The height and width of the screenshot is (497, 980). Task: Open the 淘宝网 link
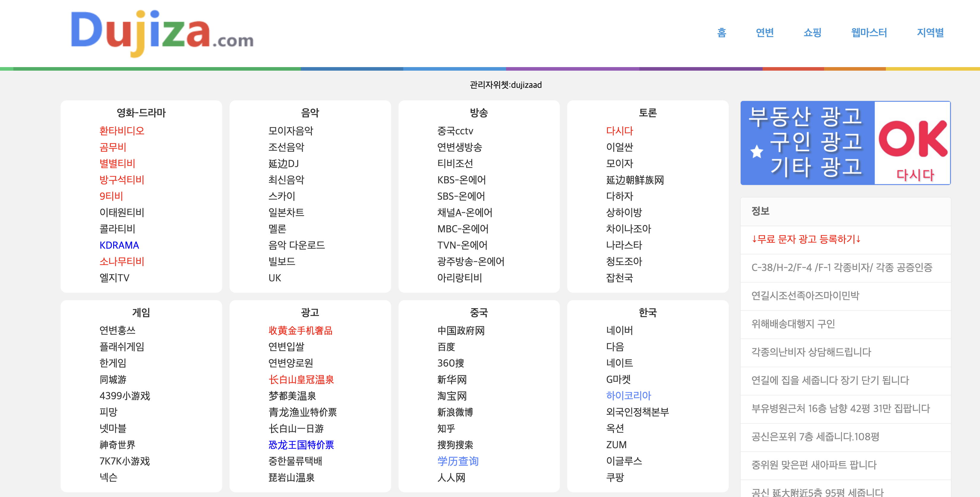point(452,396)
